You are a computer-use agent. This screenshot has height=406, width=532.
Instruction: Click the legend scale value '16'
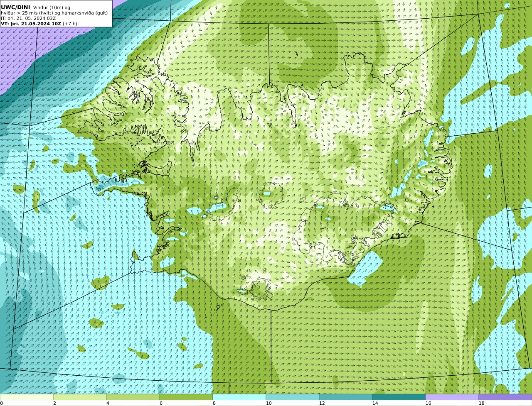(429, 403)
